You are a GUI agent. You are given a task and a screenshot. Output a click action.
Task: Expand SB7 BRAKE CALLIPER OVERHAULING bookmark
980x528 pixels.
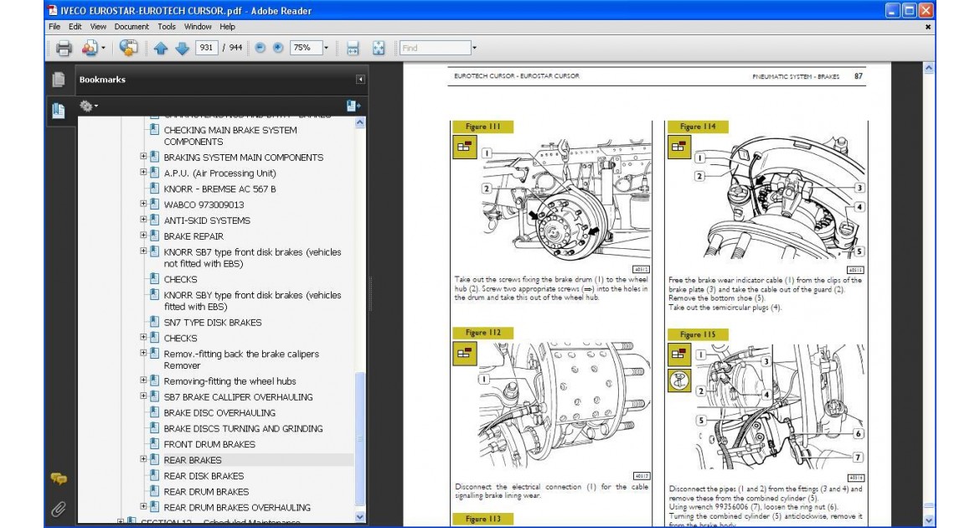click(143, 396)
